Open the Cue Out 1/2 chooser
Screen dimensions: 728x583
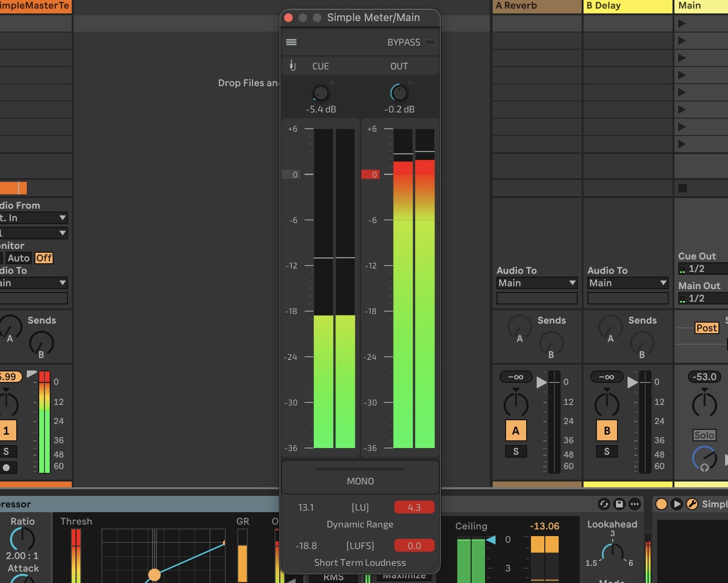[703, 269]
